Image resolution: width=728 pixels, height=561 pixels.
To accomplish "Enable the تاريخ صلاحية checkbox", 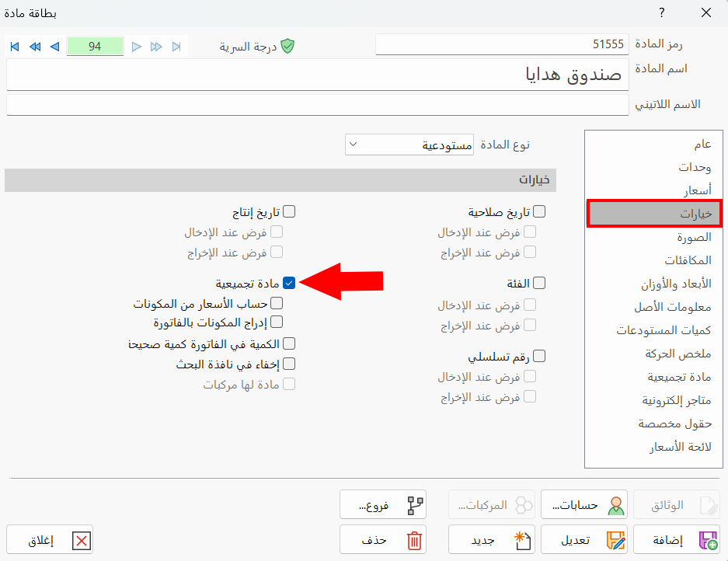I will tap(539, 212).
